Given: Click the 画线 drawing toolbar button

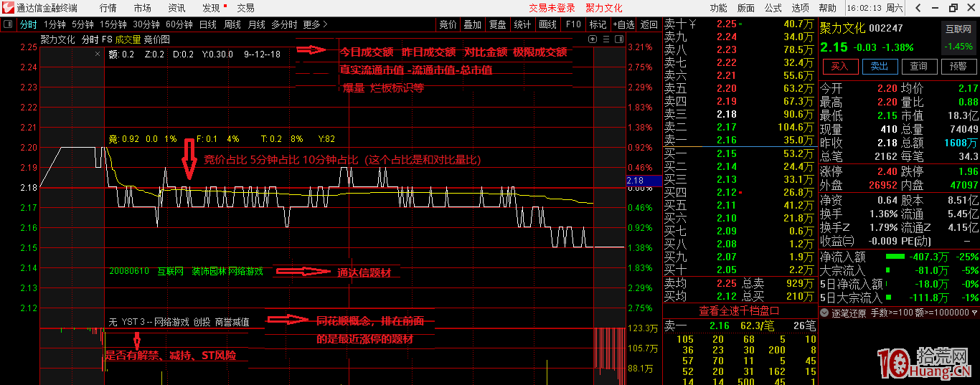Looking at the screenshot, I should (x=547, y=24).
